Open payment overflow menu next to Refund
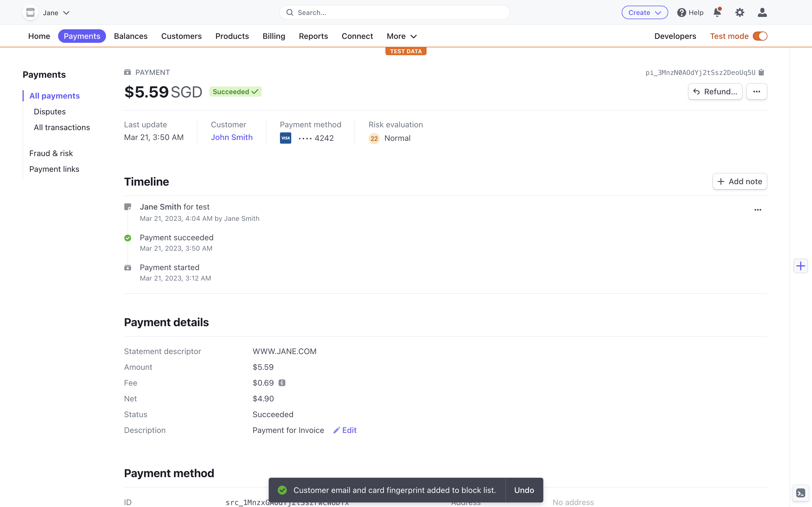This screenshot has width=812, height=507. 756,92
